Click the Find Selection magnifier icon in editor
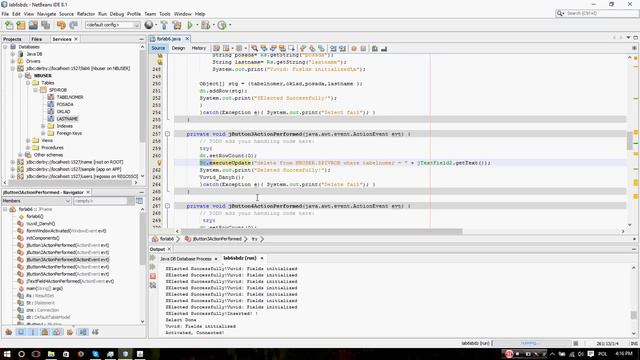Image resolution: width=640 pixels, height=360 pixels. pos(254,49)
